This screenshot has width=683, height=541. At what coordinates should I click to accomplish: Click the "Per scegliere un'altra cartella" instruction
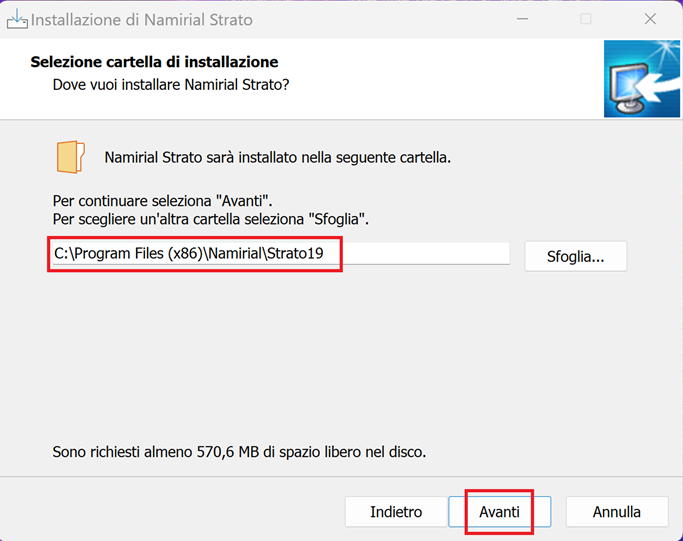210,219
